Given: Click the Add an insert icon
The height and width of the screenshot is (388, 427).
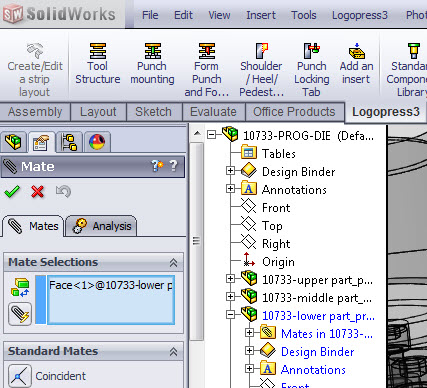Looking at the screenshot, I should pyautogui.click(x=356, y=51).
